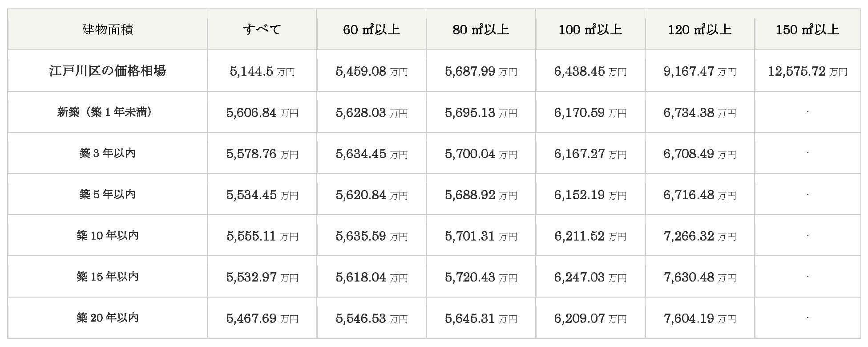
Task: Select the 6,170.59万円 price cell
Action: [590, 113]
